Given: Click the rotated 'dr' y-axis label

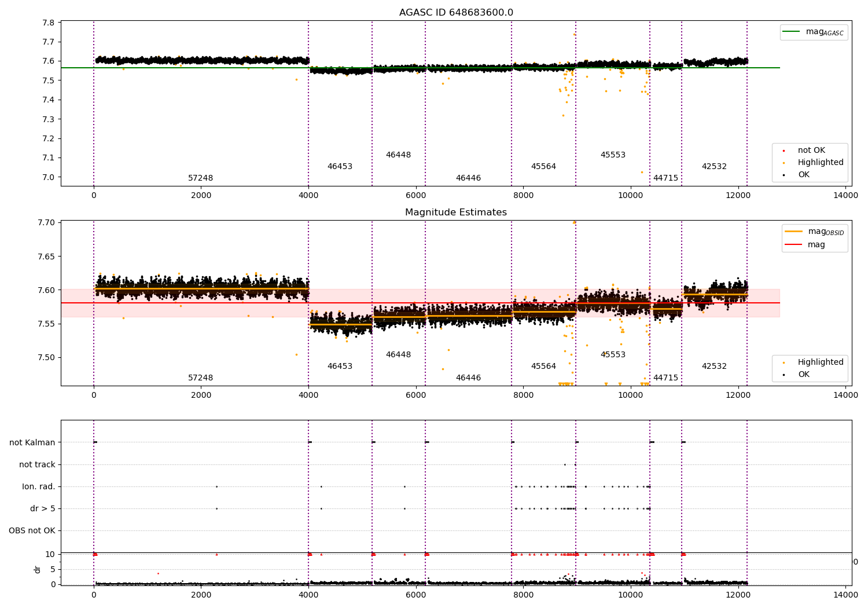Looking at the screenshot, I should (x=38, y=569).
